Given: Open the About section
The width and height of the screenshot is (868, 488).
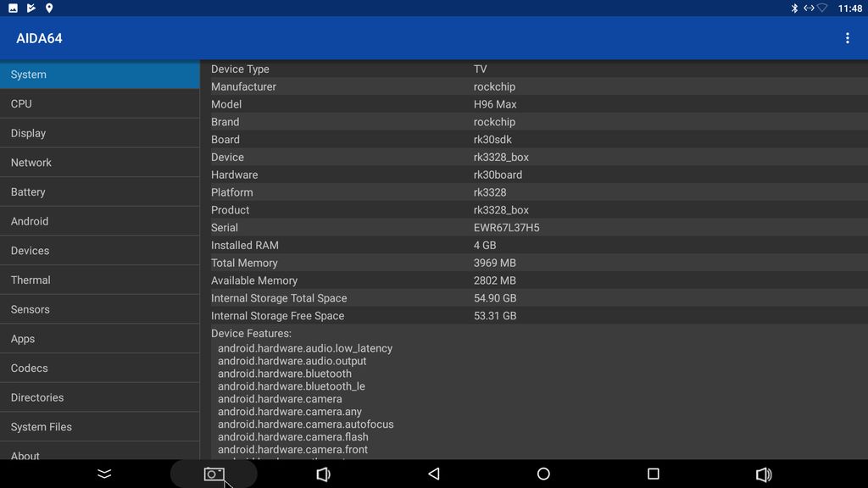Looking at the screenshot, I should pyautogui.click(x=100, y=451).
